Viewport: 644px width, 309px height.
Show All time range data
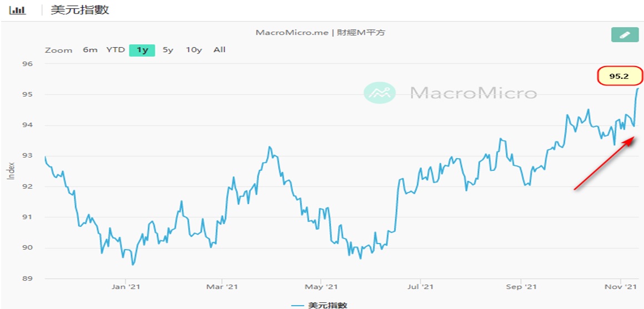219,50
